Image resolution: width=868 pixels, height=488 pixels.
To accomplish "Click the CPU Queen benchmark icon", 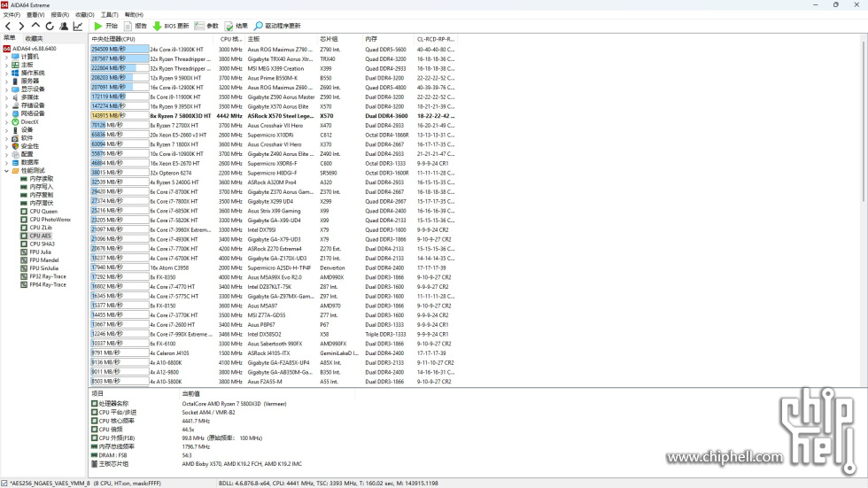I will pyautogui.click(x=24, y=212).
